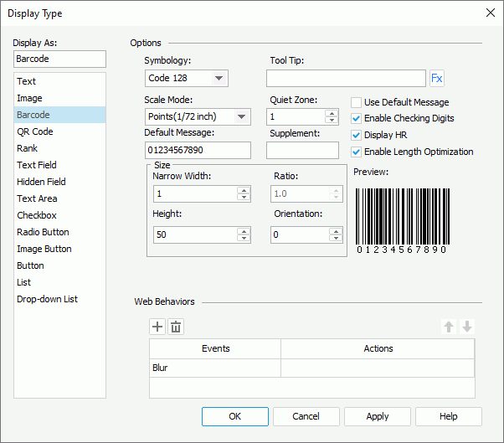Click the Apply button
This screenshot has height=443, width=504.
point(378,416)
